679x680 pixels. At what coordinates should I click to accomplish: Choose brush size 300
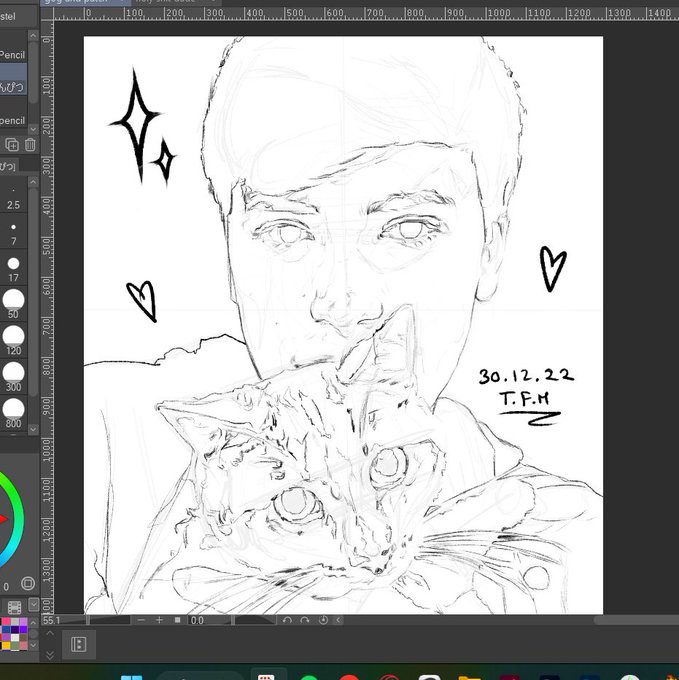pyautogui.click(x=13, y=377)
